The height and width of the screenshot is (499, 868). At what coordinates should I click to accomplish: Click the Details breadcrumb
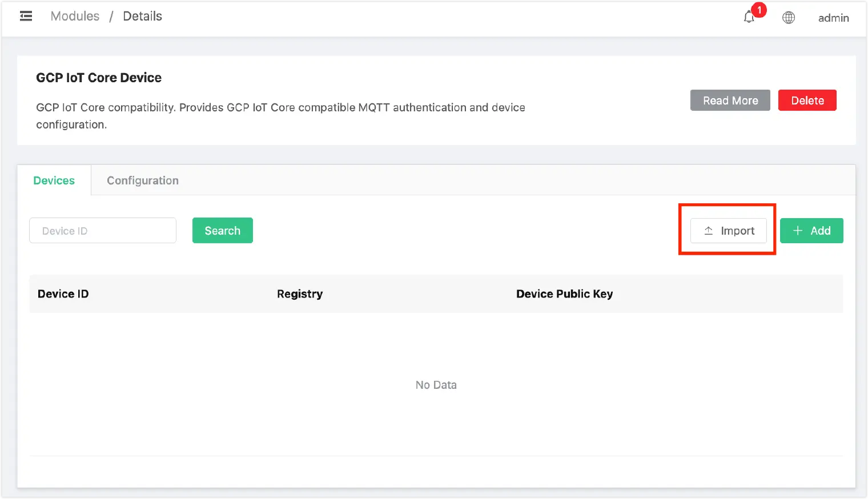coord(142,16)
